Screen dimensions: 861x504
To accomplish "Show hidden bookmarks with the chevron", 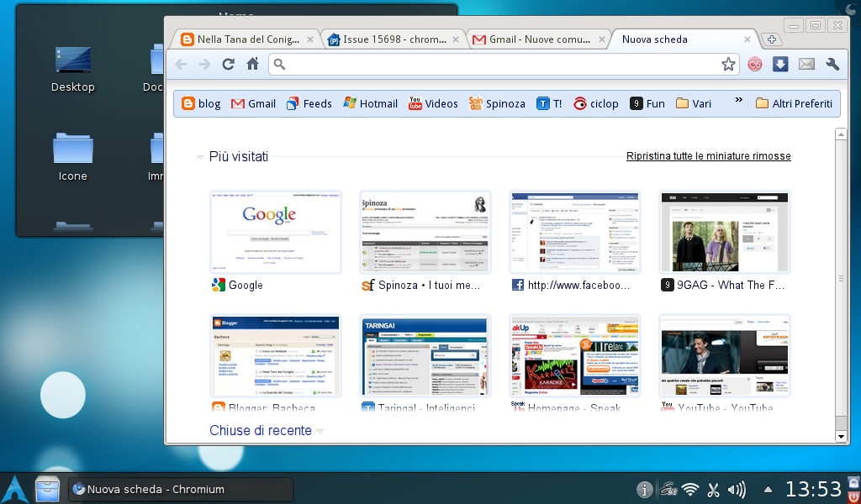I will pyautogui.click(x=738, y=100).
